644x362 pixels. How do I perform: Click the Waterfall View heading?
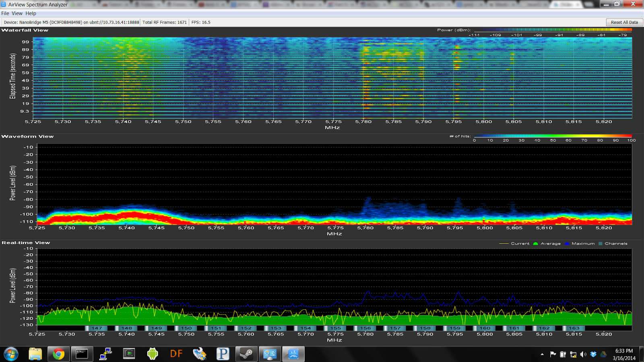tap(25, 30)
